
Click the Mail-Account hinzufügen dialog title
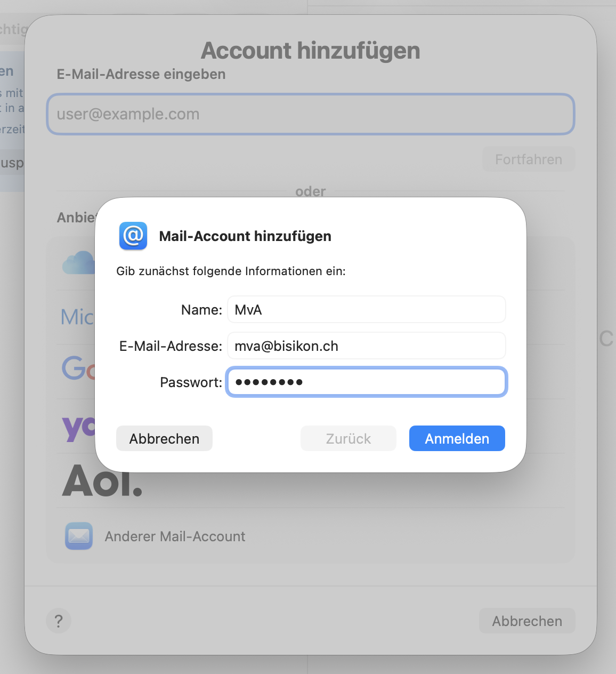(x=245, y=236)
